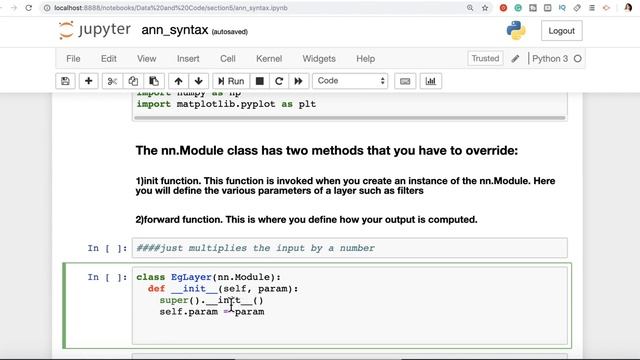Open the Widgets menu
Viewport: 640px width, 360px height.
(319, 59)
